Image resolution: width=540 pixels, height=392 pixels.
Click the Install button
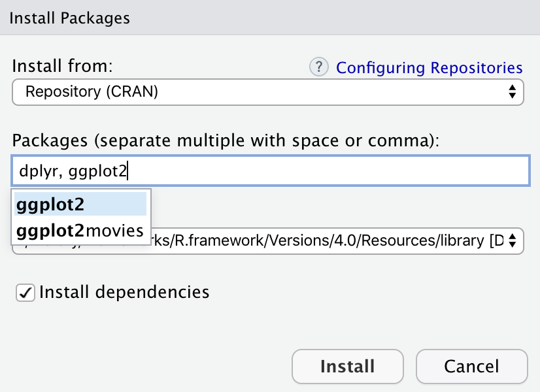coord(348,367)
